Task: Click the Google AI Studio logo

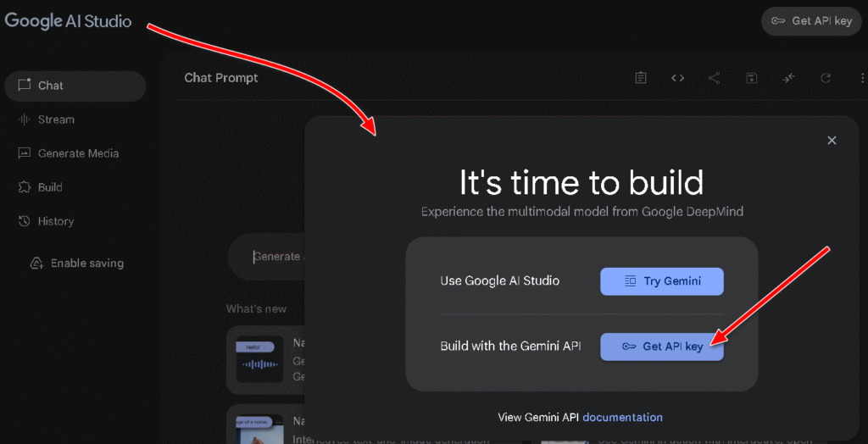Action: pos(69,21)
